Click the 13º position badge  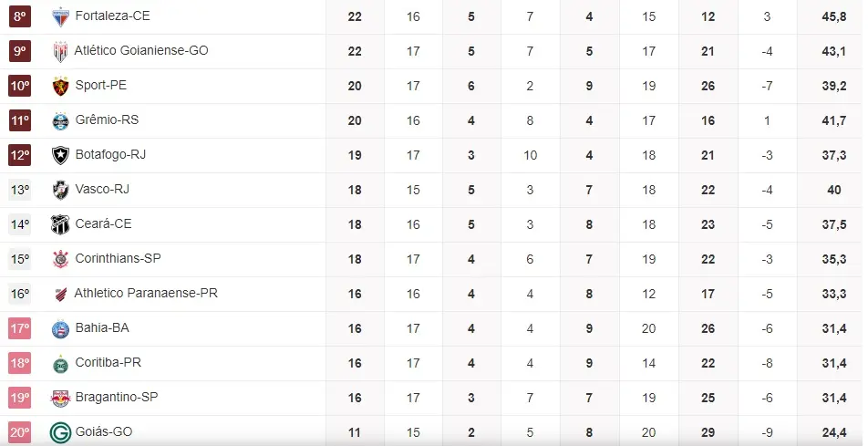click(20, 190)
